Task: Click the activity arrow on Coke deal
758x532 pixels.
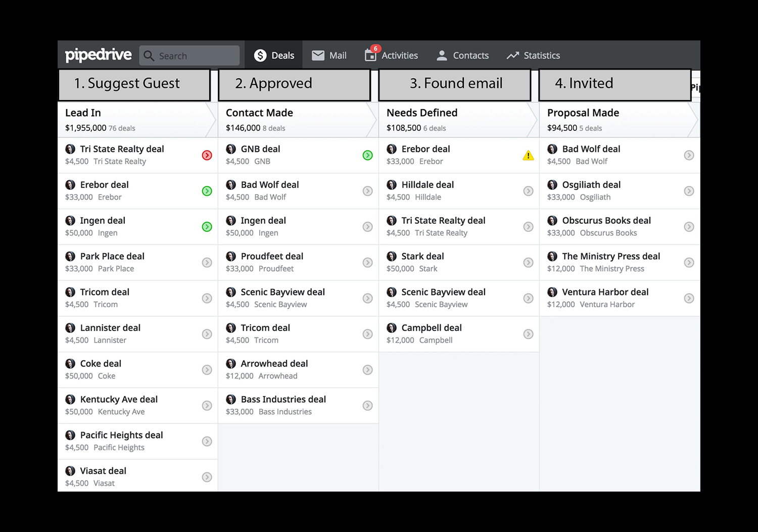Action: pyautogui.click(x=207, y=370)
